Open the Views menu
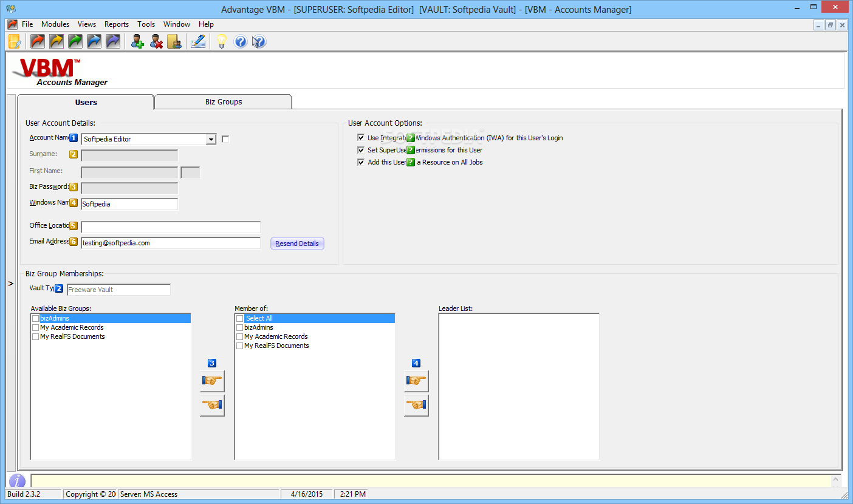The height and width of the screenshot is (504, 853). [x=87, y=24]
